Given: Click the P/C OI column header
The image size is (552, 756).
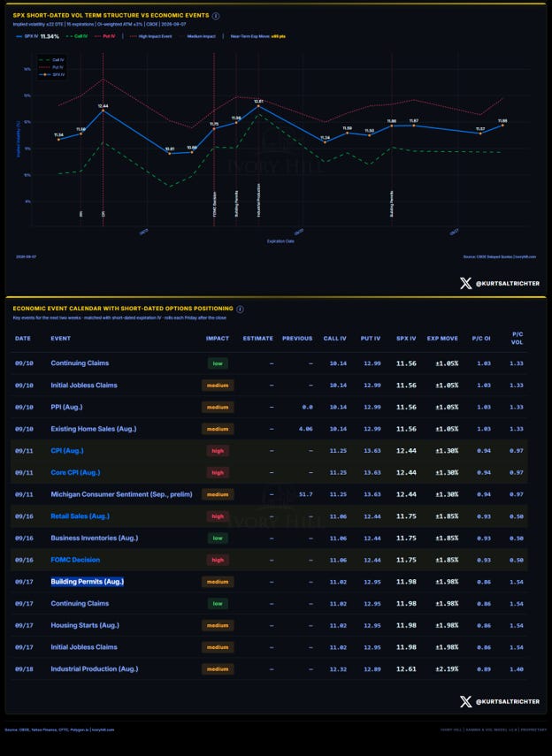Looking at the screenshot, I should pyautogui.click(x=481, y=339).
